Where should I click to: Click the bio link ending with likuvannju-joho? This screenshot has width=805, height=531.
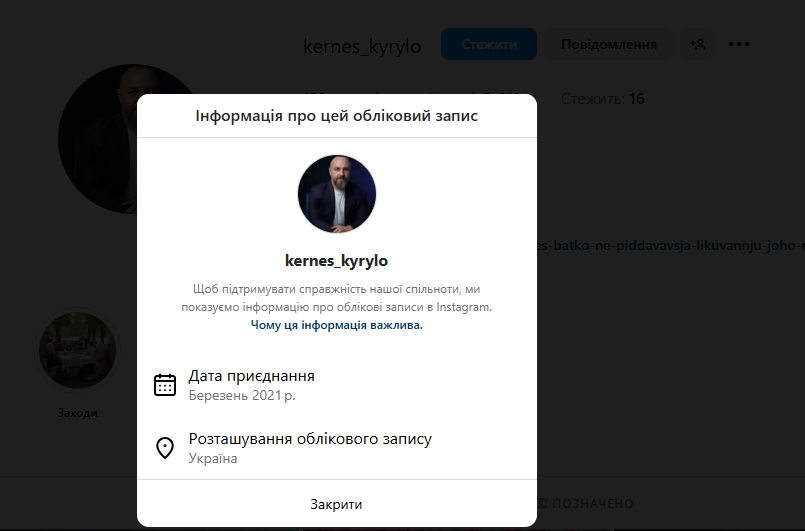tap(670, 245)
